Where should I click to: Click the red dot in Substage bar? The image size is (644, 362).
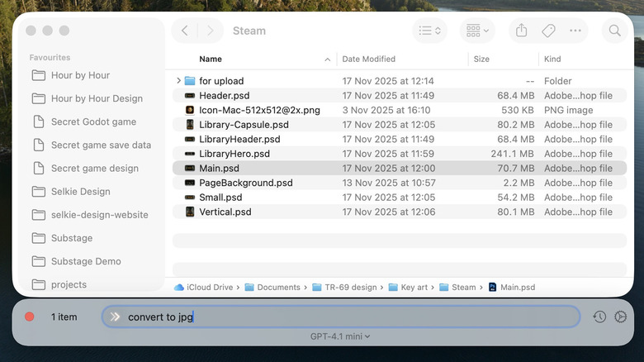click(x=30, y=317)
